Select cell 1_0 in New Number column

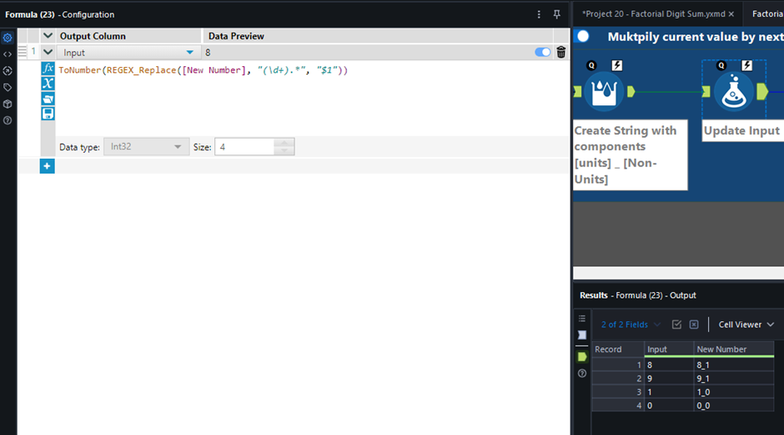click(734, 392)
